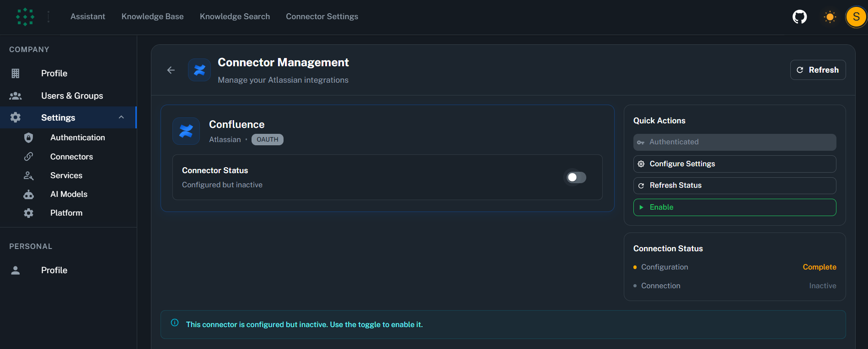Open Connectors settings in sidebar
Screen dimensions: 868x349
68,157
